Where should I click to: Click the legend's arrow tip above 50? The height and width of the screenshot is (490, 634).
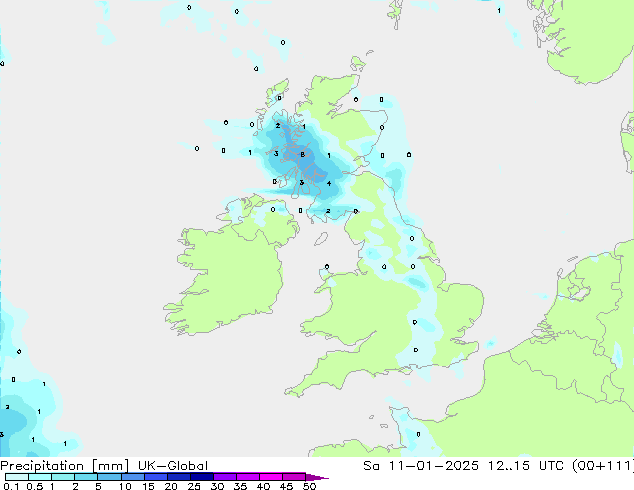(x=317, y=477)
